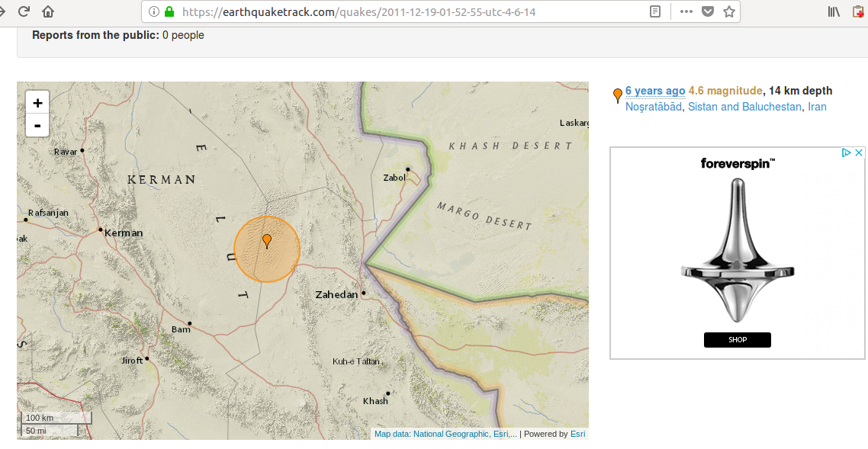Image resolution: width=868 pixels, height=449 pixels.
Task: Bookmark this page with star
Action: [x=728, y=11]
